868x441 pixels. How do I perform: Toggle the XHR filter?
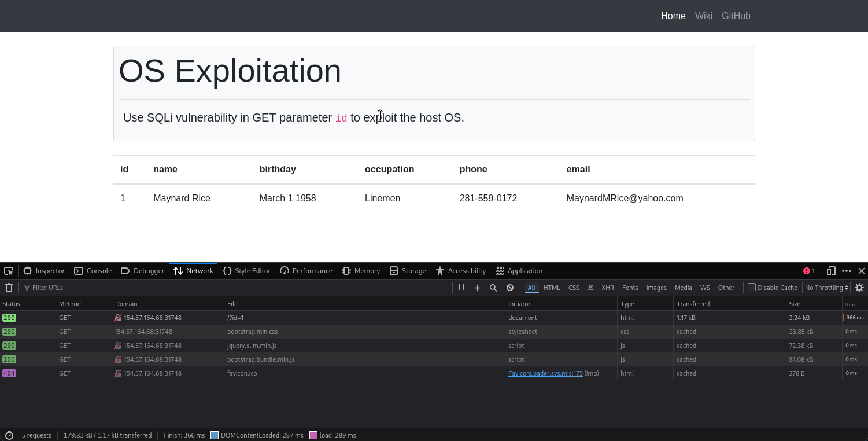[607, 288]
